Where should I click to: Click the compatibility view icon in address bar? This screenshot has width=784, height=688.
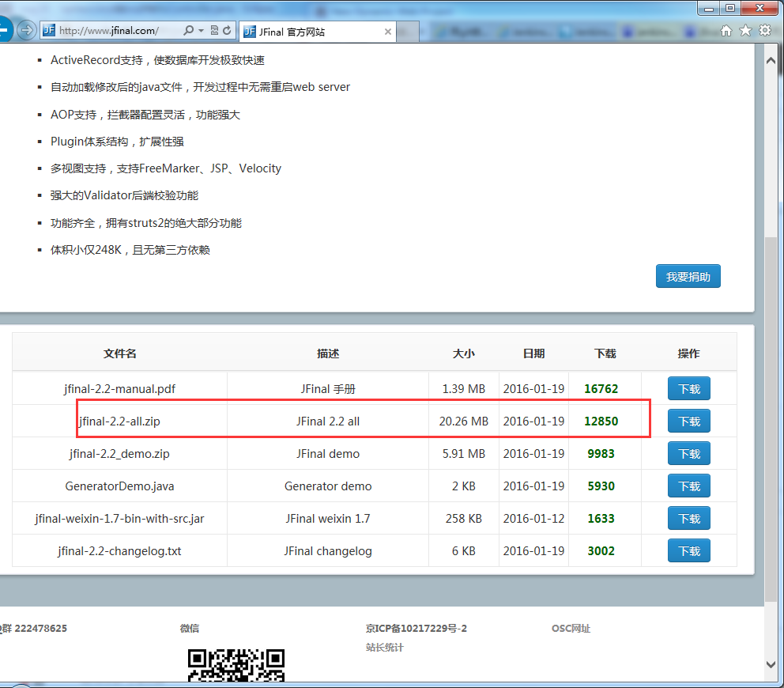(214, 31)
